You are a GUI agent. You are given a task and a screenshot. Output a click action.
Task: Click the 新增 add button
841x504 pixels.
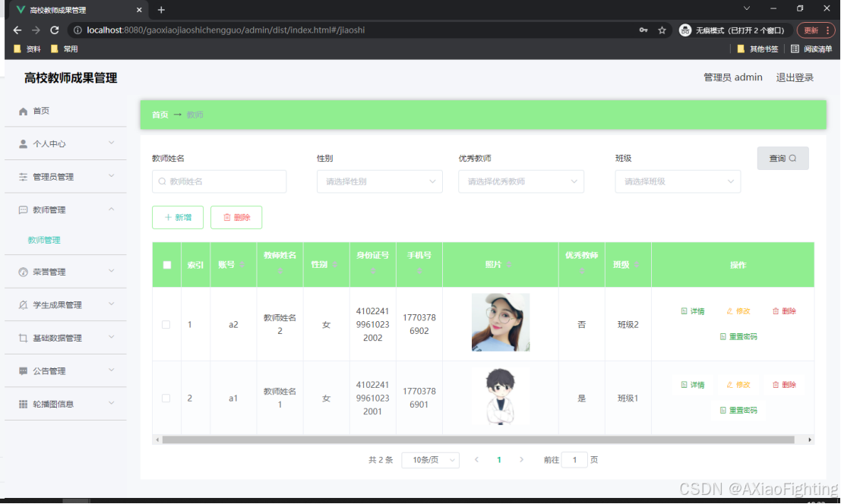[x=178, y=217]
